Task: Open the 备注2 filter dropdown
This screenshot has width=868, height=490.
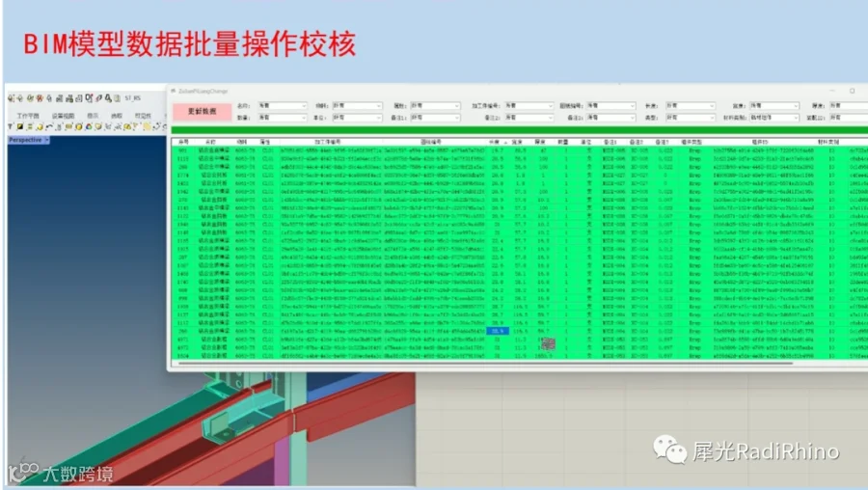Action: tap(529, 118)
